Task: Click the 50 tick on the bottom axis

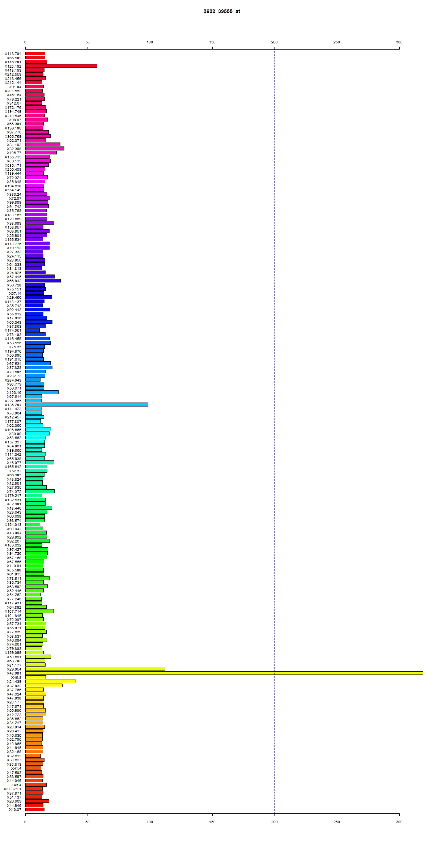Action: coord(88,822)
